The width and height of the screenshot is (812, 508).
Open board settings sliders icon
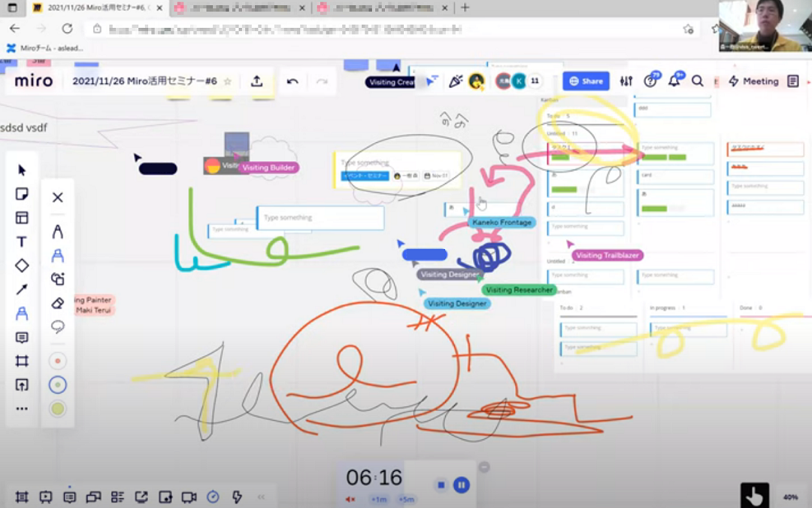(x=626, y=81)
